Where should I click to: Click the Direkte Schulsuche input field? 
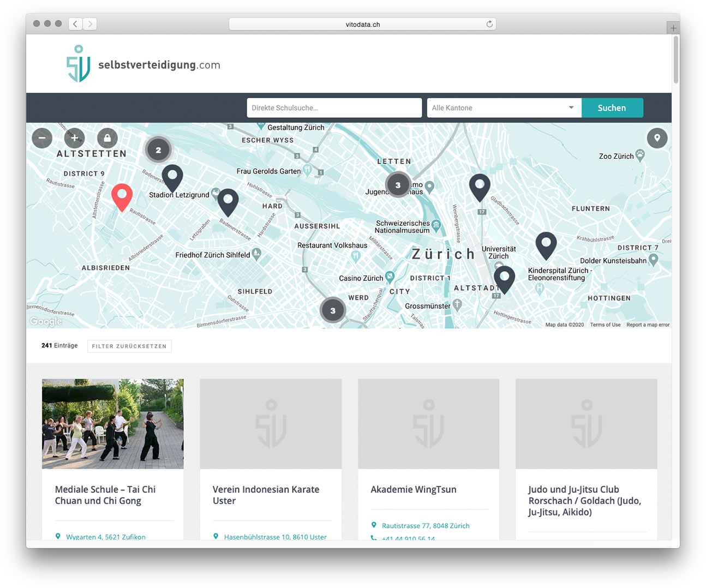(x=334, y=107)
